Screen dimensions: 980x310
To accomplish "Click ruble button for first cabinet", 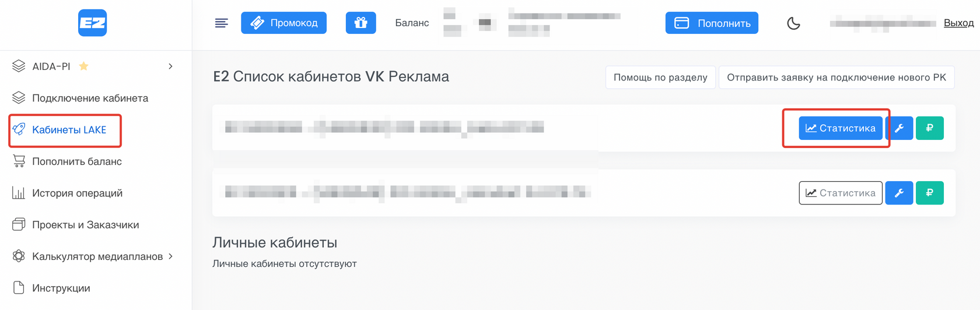I will (x=929, y=128).
